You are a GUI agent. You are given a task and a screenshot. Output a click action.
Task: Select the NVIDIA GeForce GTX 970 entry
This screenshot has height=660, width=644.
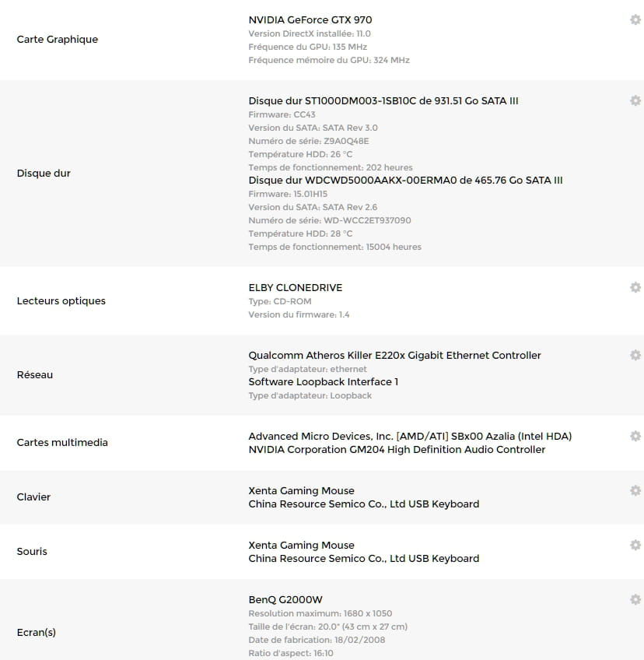[310, 20]
